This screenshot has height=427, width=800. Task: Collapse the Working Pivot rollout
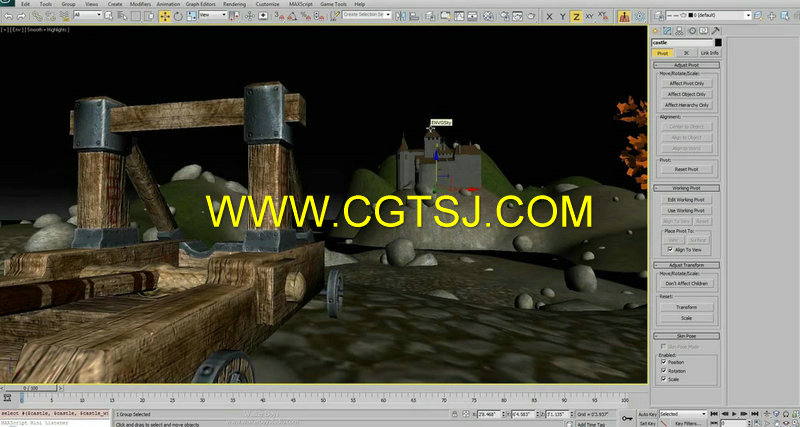686,188
